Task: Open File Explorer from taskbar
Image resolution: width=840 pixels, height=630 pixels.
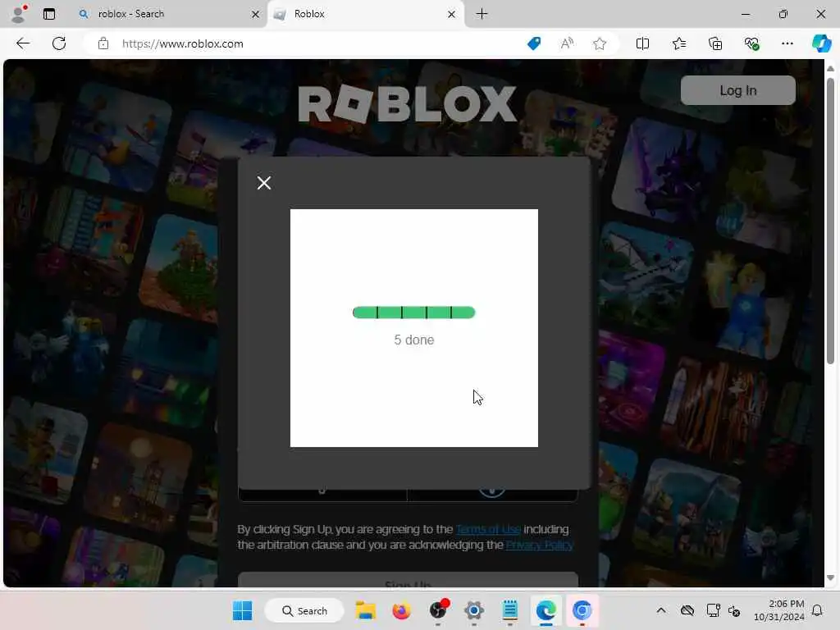Action: (x=365, y=610)
